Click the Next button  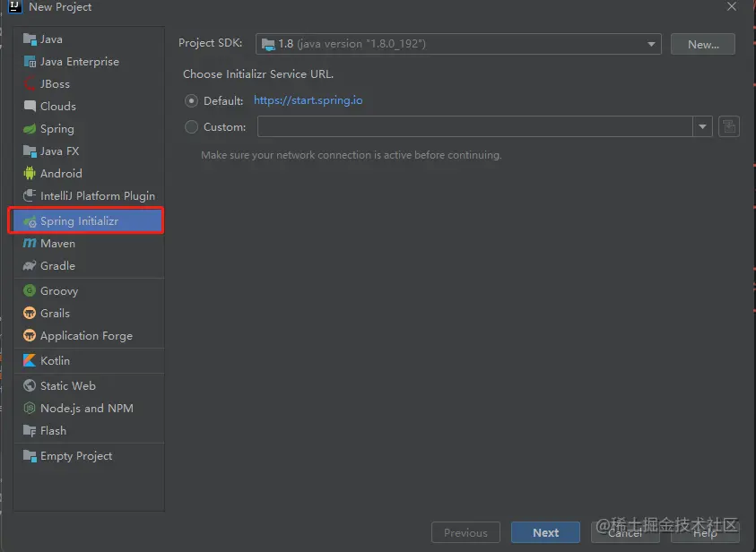click(x=545, y=532)
